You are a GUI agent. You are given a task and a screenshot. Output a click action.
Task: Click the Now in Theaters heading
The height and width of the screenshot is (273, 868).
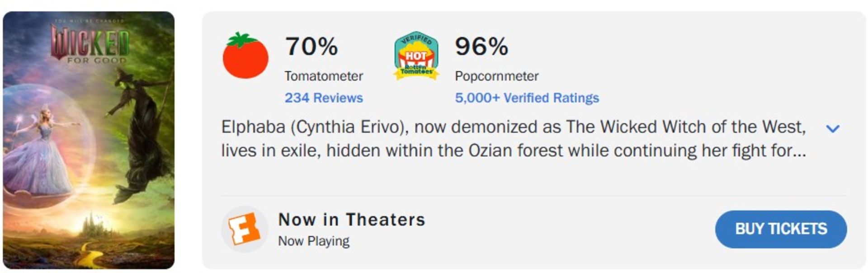[x=352, y=220]
